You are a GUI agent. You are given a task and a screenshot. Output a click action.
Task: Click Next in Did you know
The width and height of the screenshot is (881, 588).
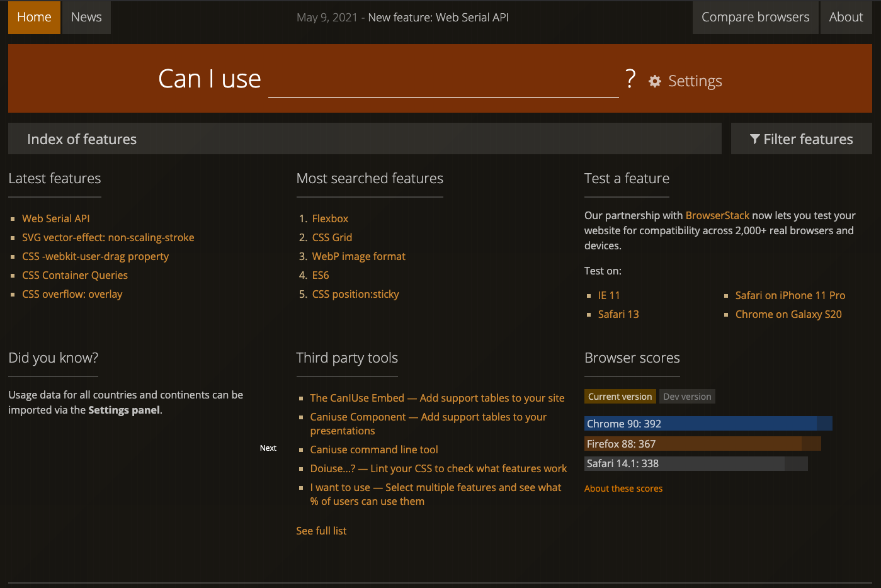268,448
